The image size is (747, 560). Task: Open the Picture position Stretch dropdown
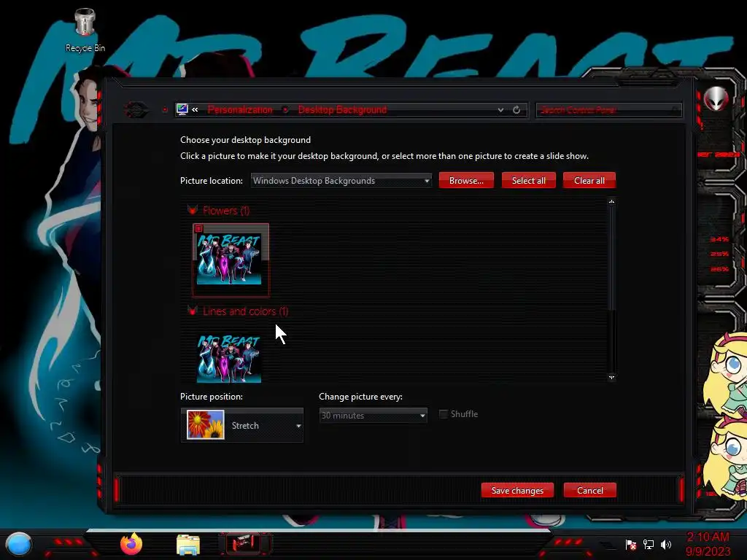(242, 425)
